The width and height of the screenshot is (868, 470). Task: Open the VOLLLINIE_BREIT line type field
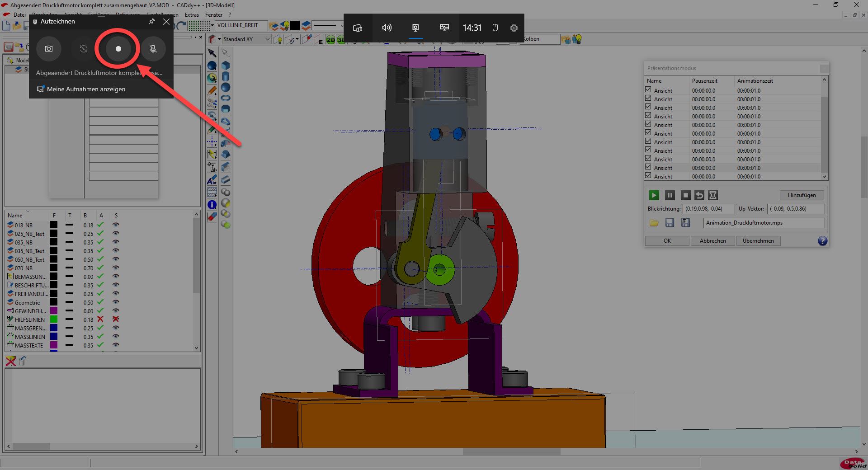coord(241,25)
